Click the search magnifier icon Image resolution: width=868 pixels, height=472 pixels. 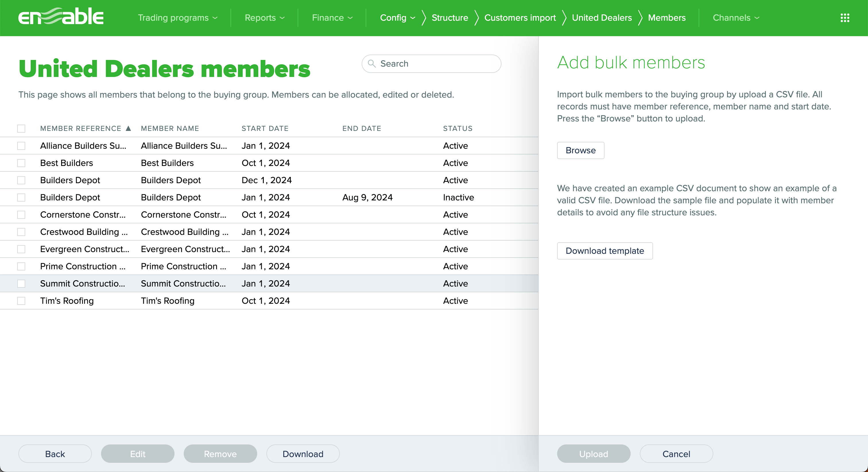point(372,63)
